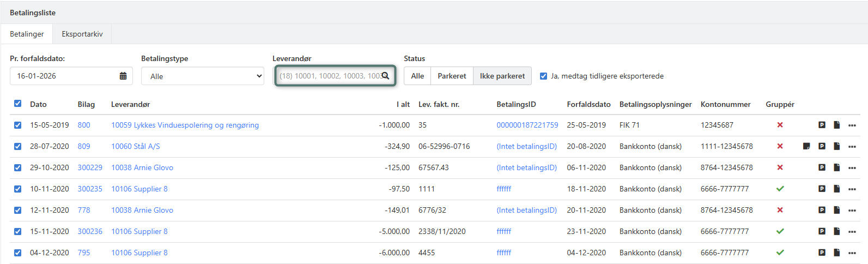Uncheck the row dated 28-07-2020
This screenshot has height=264, width=868.
[x=18, y=146]
